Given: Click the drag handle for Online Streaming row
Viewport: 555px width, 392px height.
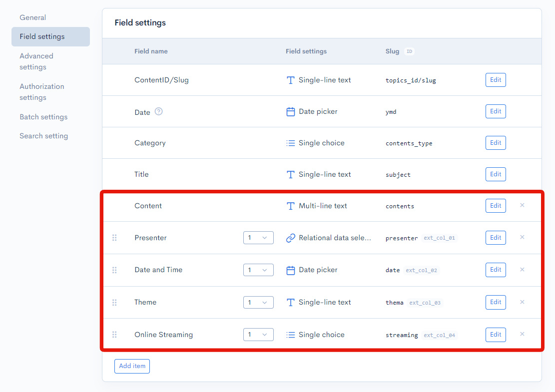Looking at the screenshot, I should click(x=114, y=335).
